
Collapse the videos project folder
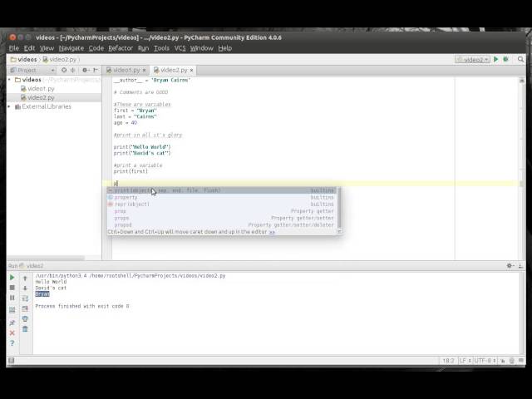9,80
